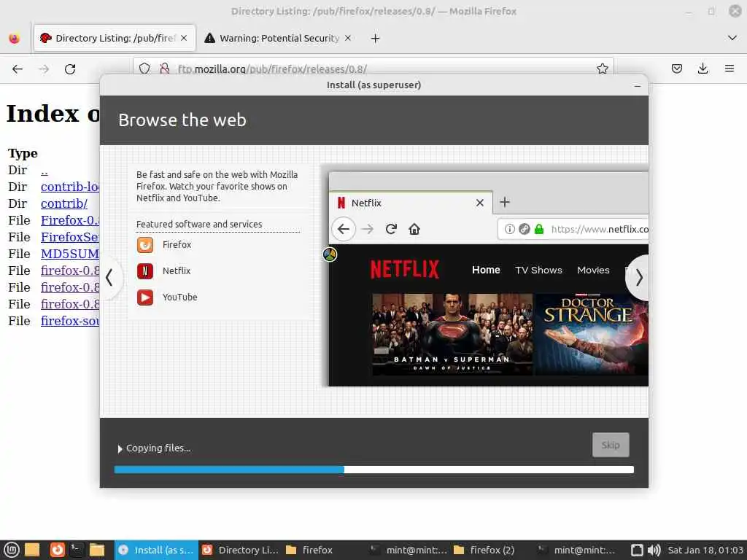Click the tray screen icon near volume

click(637, 550)
